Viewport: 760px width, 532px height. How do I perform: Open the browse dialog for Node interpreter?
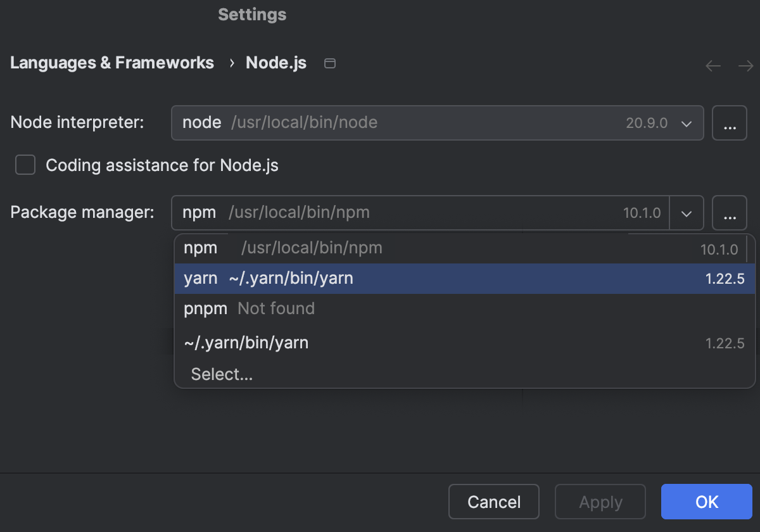[730, 123]
